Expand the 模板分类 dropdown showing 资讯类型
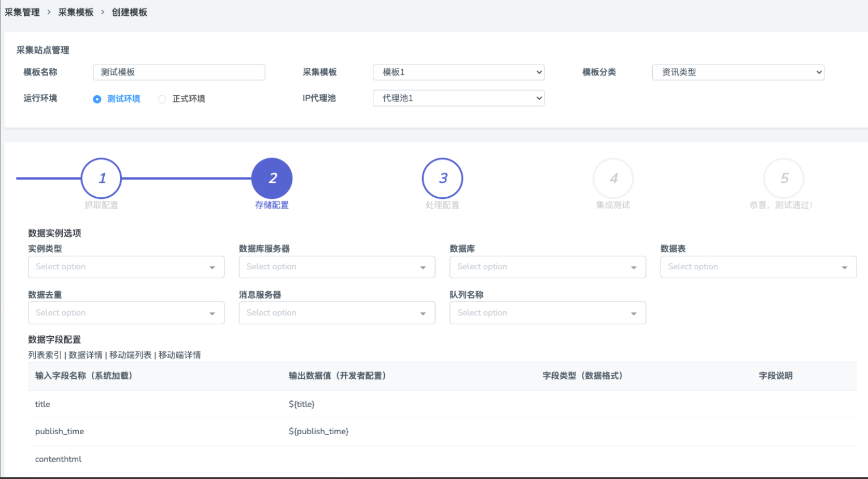868x479 pixels. click(738, 72)
